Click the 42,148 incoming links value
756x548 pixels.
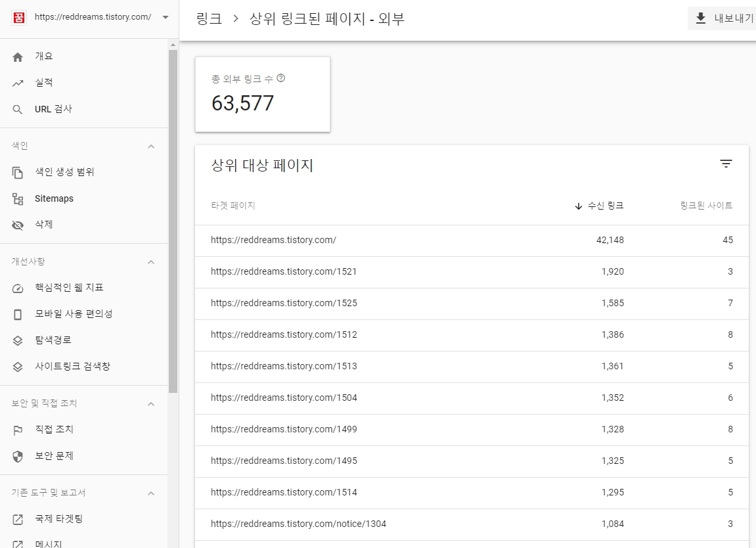tap(610, 240)
